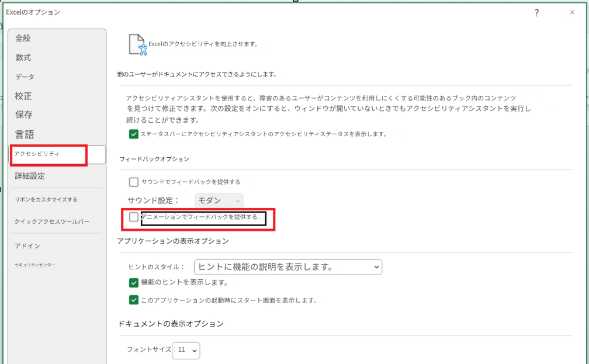The width and height of the screenshot is (589, 364).
Task: Open the 保存 options category
Action: 23,115
